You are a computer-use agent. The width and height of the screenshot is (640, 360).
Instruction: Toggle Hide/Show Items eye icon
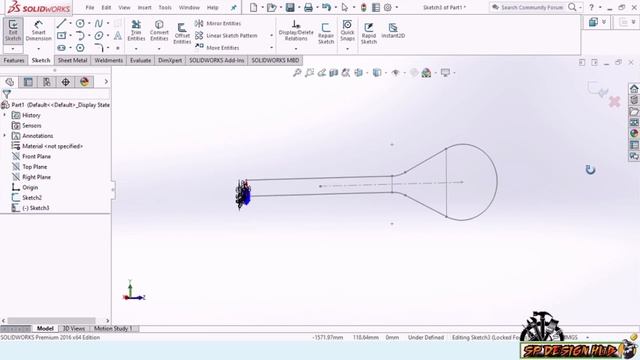[x=395, y=73]
